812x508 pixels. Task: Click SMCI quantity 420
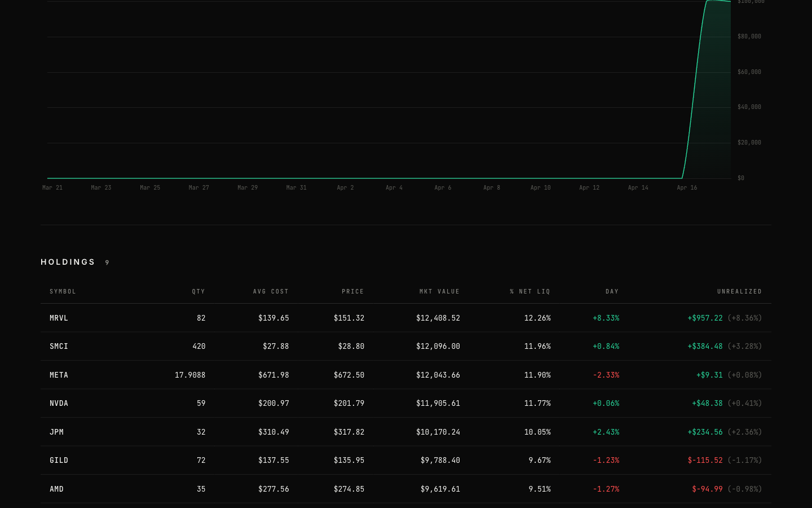199,347
